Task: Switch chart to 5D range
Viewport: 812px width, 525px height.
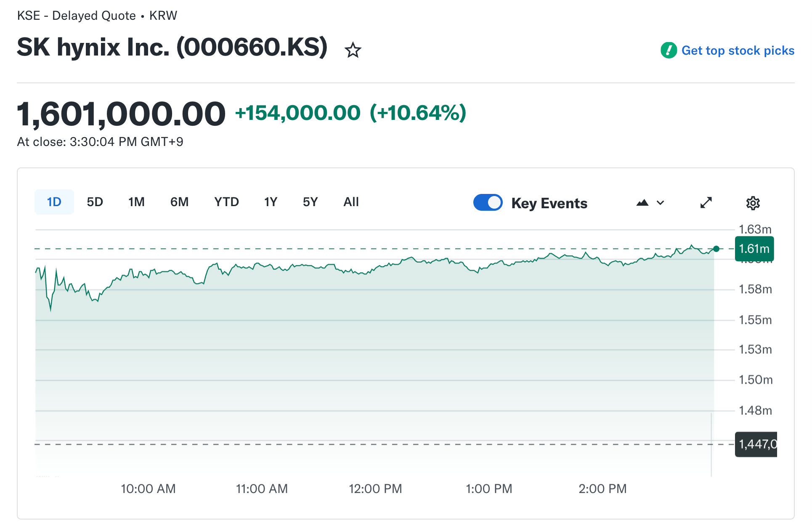Action: tap(95, 202)
